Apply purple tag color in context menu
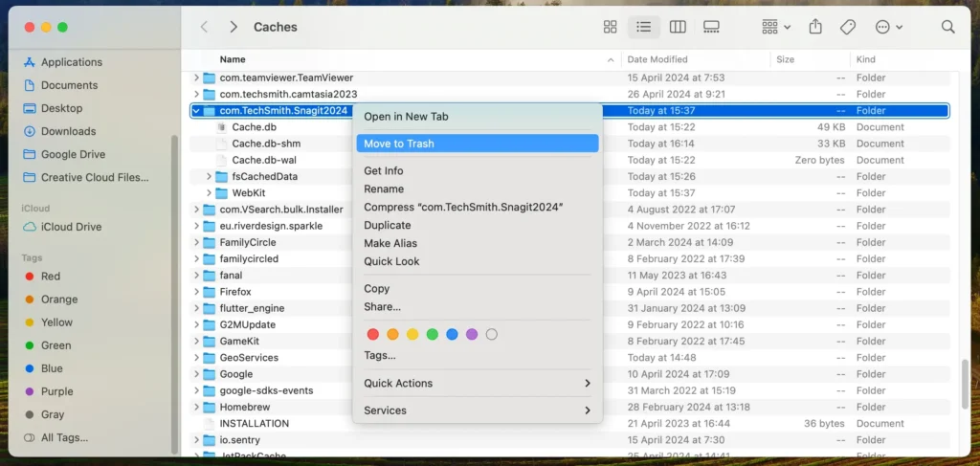The width and height of the screenshot is (980, 466). point(472,334)
